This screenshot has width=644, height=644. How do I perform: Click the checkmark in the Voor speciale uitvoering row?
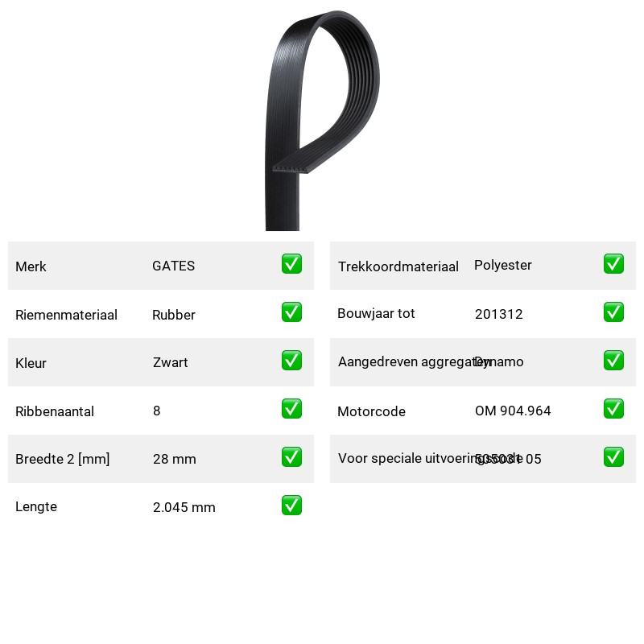(613, 457)
